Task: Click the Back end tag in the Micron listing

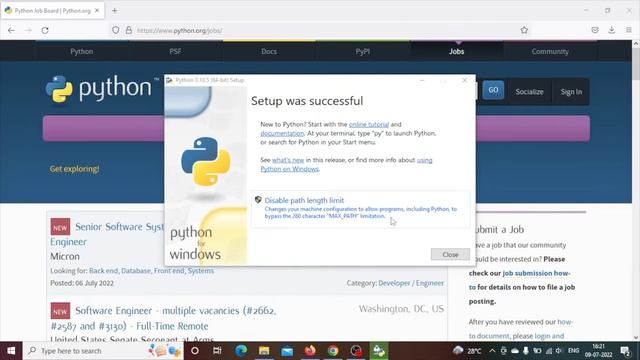Action: (103, 271)
